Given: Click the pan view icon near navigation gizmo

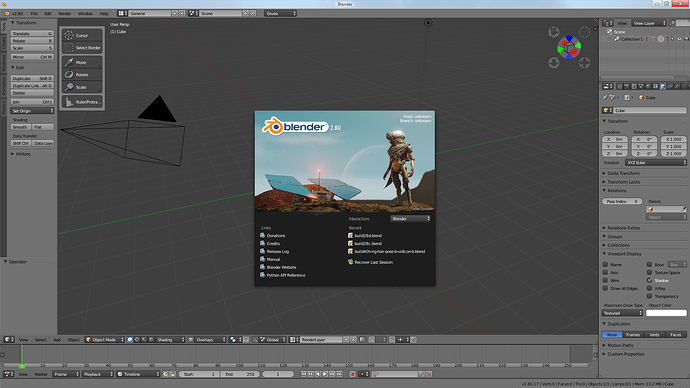Looking at the screenshot, I should [584, 63].
